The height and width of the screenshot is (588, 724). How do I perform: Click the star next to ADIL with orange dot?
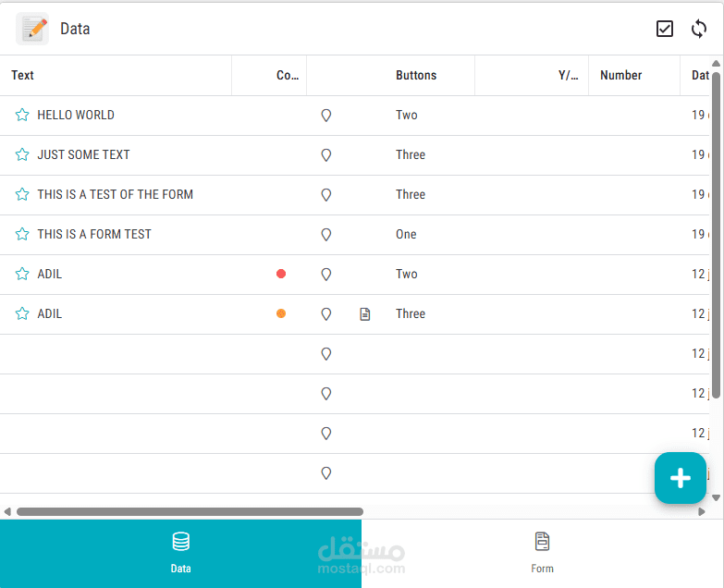(22, 313)
